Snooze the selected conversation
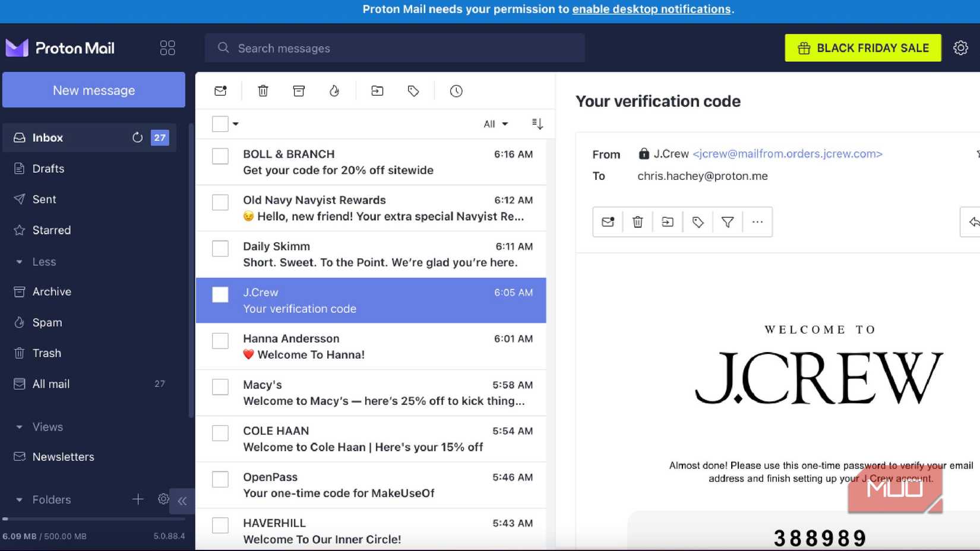Screen dimensions: 980x551 (456, 91)
